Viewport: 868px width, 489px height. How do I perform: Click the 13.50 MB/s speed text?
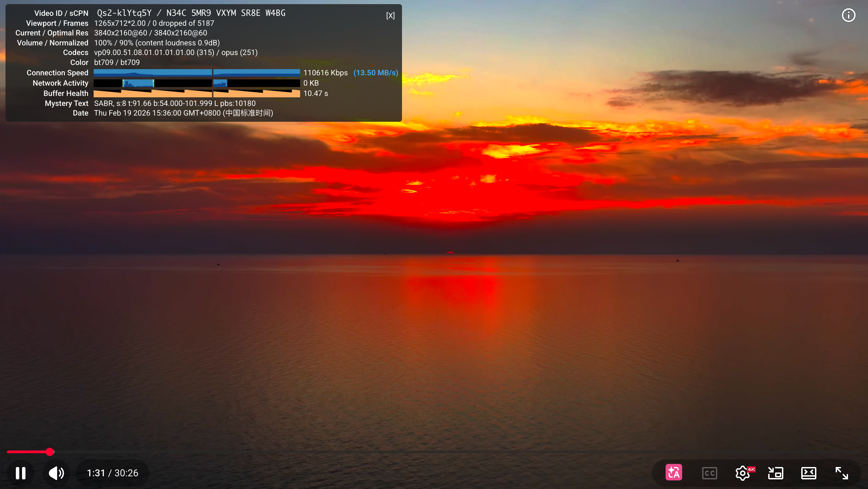(x=376, y=73)
